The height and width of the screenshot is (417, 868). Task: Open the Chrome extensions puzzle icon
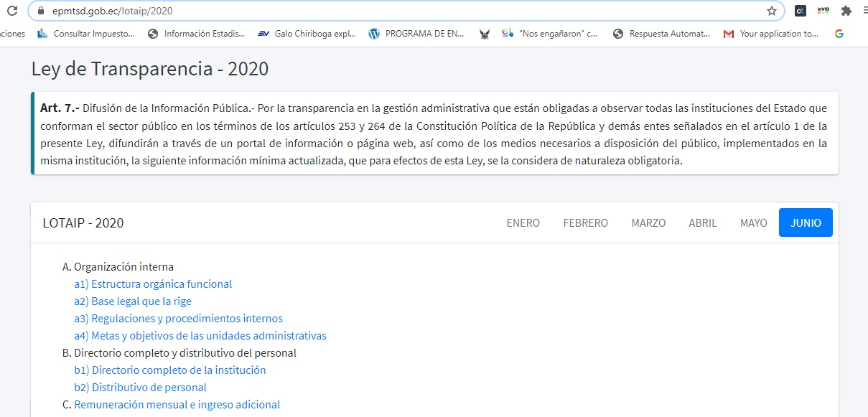[x=846, y=11]
